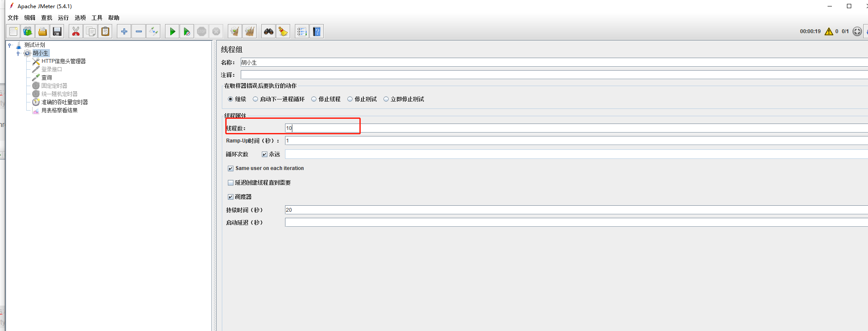The height and width of the screenshot is (331, 868).
Task: Click the 00:00:19 elapsed time display
Action: coord(810,31)
